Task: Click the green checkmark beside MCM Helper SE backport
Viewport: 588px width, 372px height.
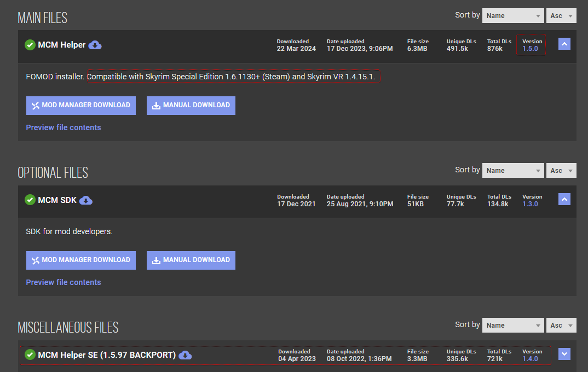Action: 30,354
